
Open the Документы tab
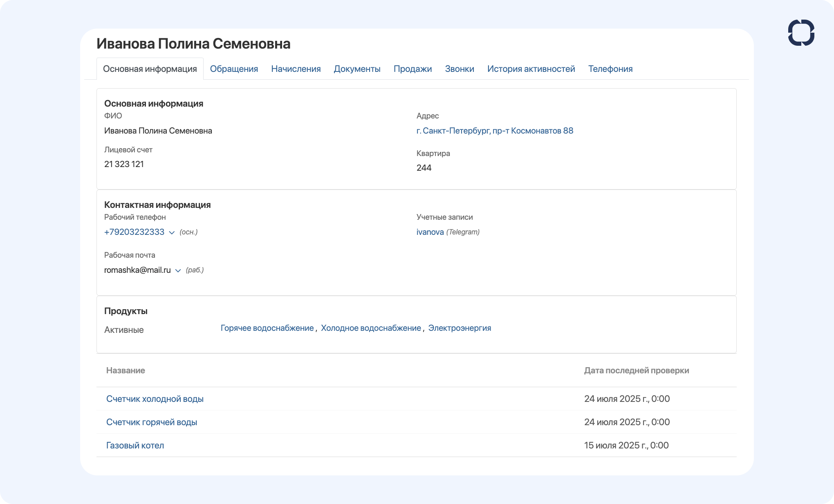tap(357, 69)
